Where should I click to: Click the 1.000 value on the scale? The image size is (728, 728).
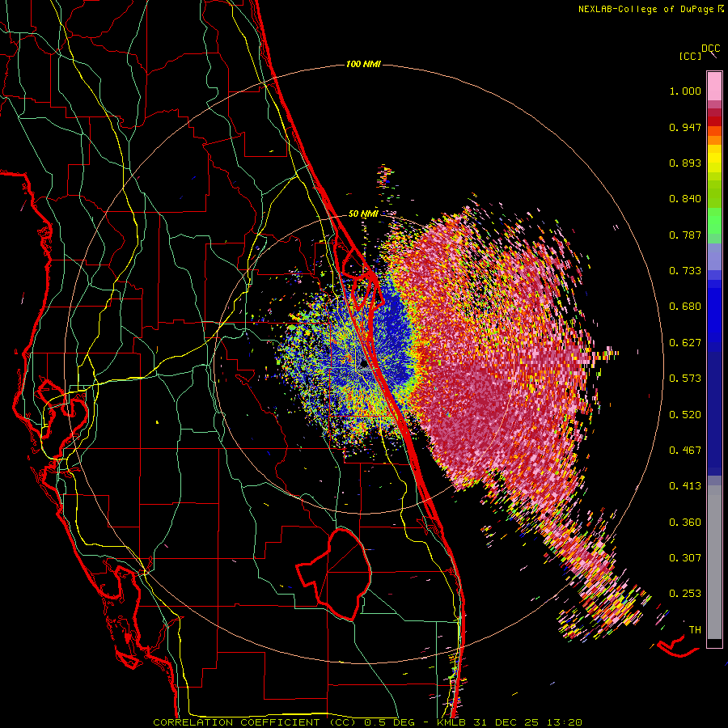(685, 91)
